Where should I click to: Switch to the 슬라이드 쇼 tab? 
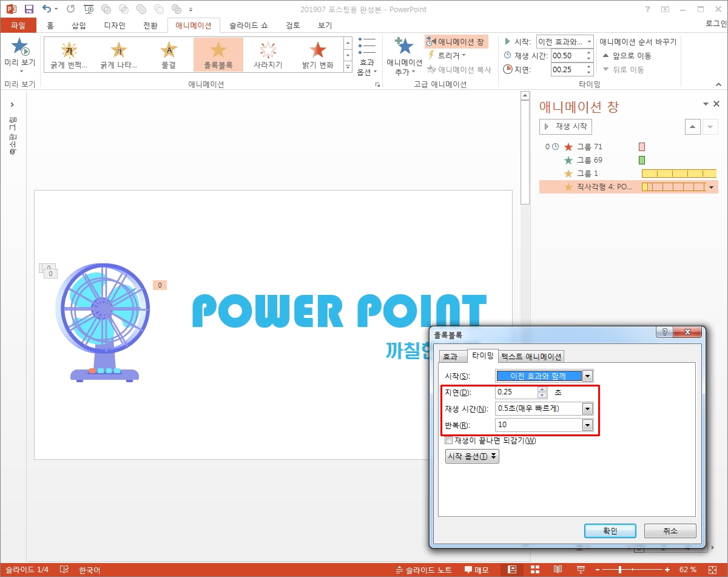(x=248, y=25)
